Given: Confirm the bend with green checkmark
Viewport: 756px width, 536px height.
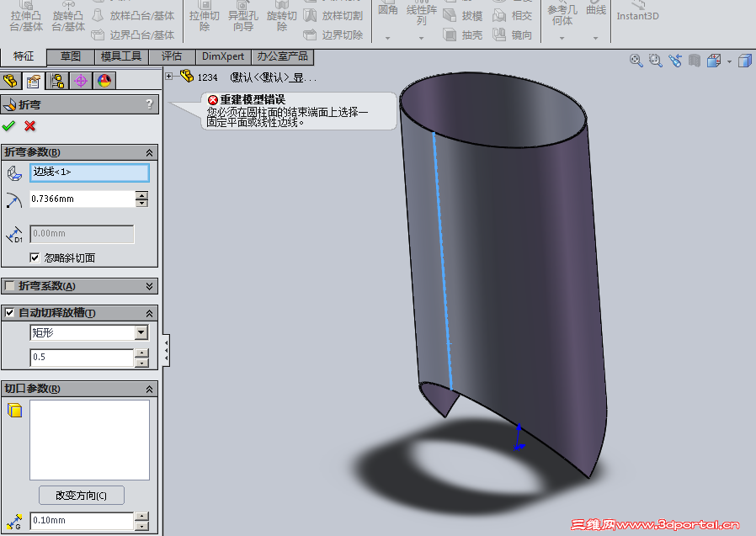Looking at the screenshot, I should (x=8, y=126).
